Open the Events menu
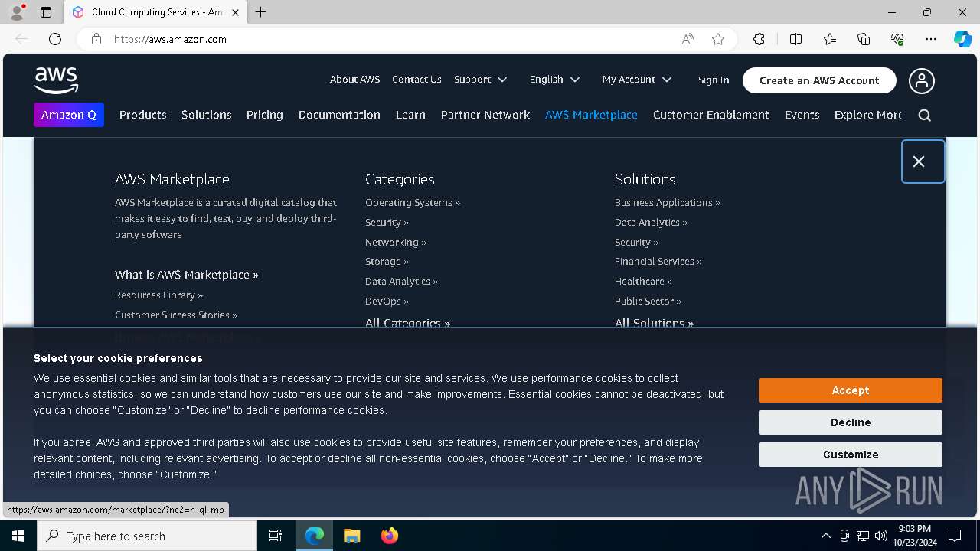Screen dimensions: 980x551 point(802,115)
